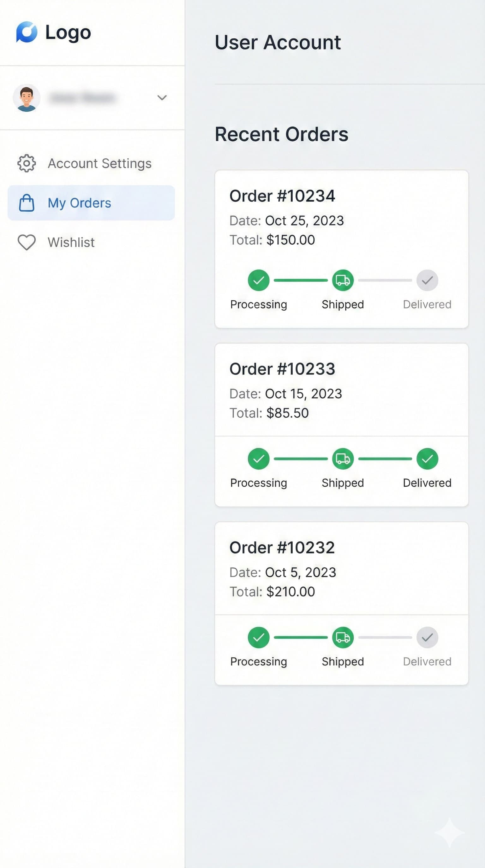
Task: Click Processing checkmark on Order #10234
Action: click(259, 280)
